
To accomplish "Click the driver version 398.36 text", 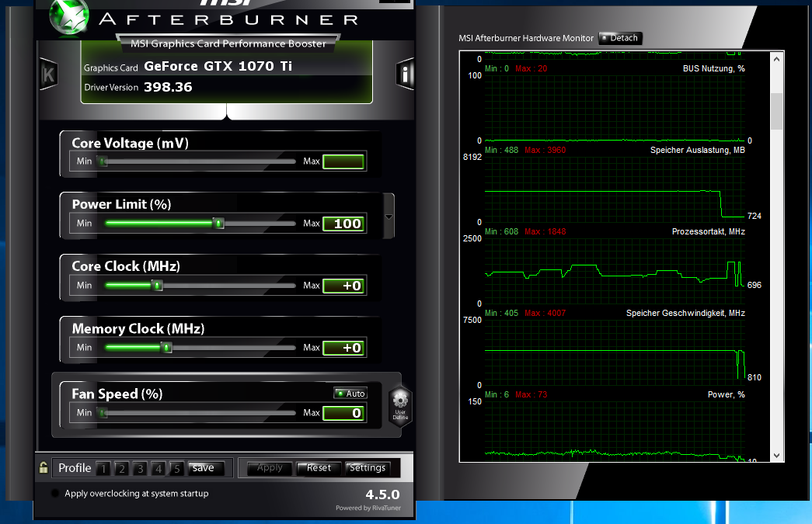I will tap(168, 87).
